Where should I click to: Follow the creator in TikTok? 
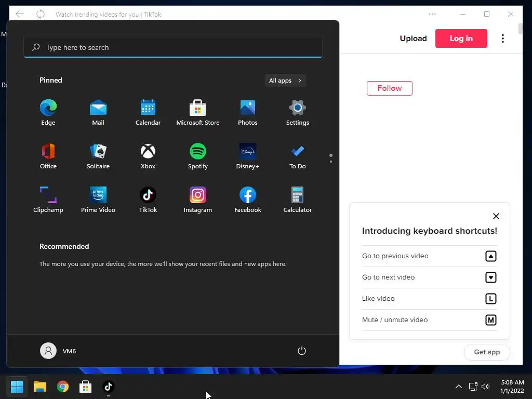pos(390,88)
